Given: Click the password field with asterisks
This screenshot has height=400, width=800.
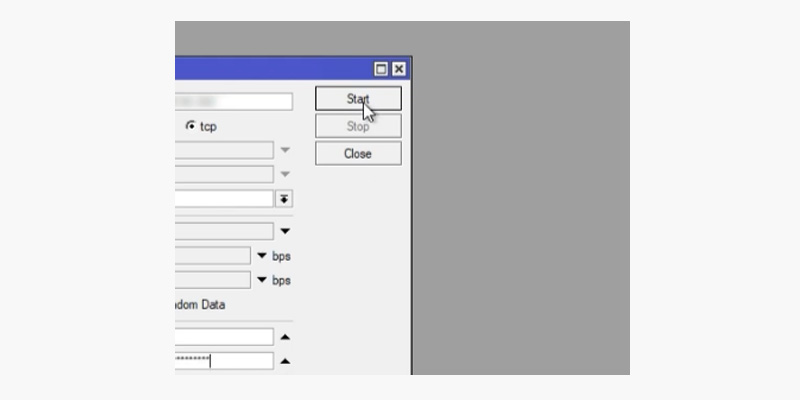Looking at the screenshot, I should [224, 361].
